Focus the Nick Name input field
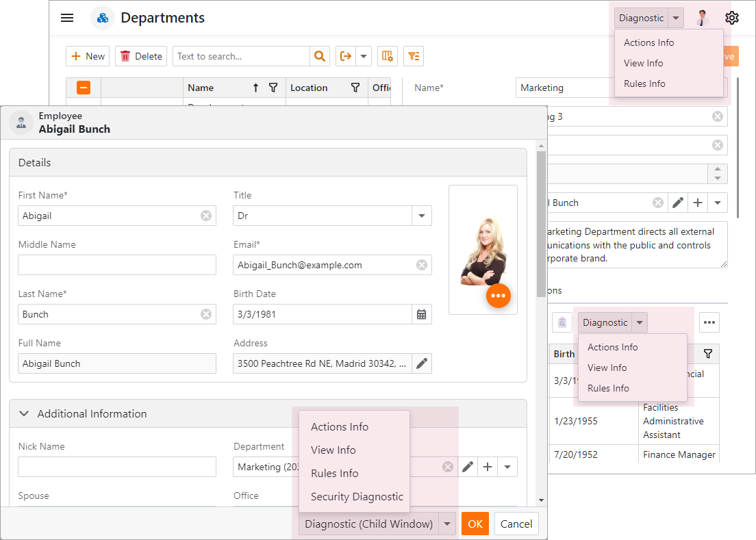The image size is (756, 540). pyautogui.click(x=117, y=467)
